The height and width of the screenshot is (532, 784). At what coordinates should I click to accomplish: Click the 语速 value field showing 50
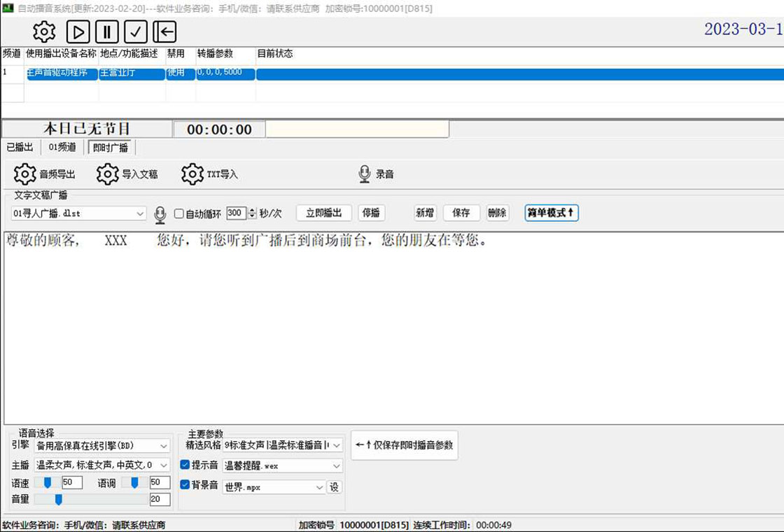(72, 482)
